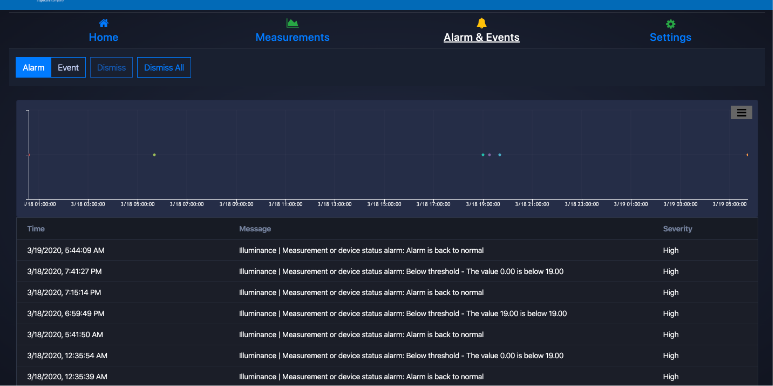Open the Settings tab

pyautogui.click(x=670, y=37)
